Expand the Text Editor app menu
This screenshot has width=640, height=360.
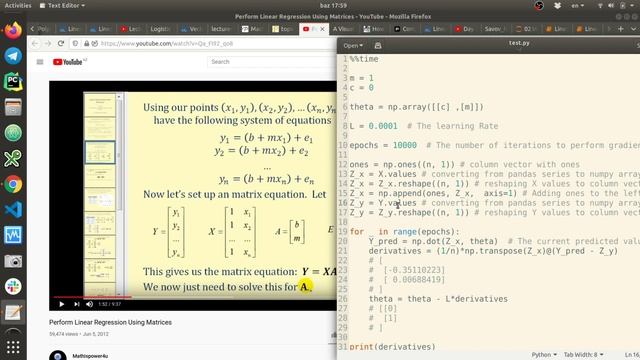[x=62, y=5]
